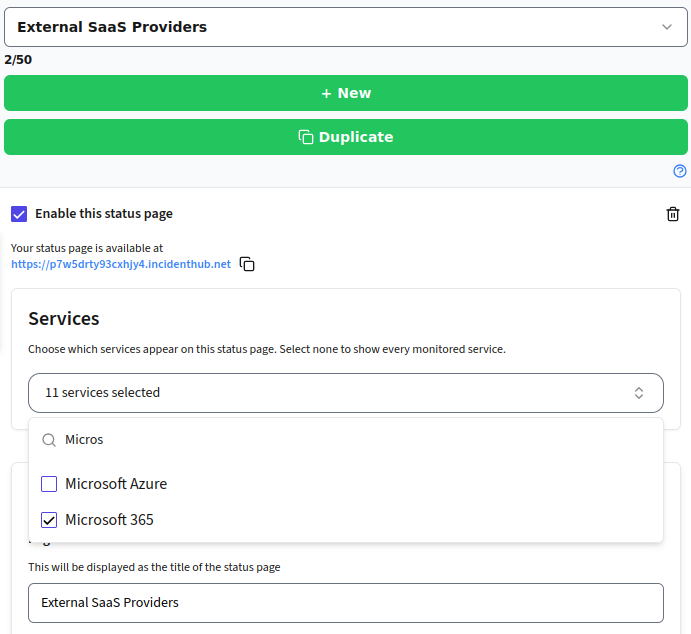Screen dimensions: 691x634
Task: Click the search magnifier icon in services dropdown
Action: (49, 440)
